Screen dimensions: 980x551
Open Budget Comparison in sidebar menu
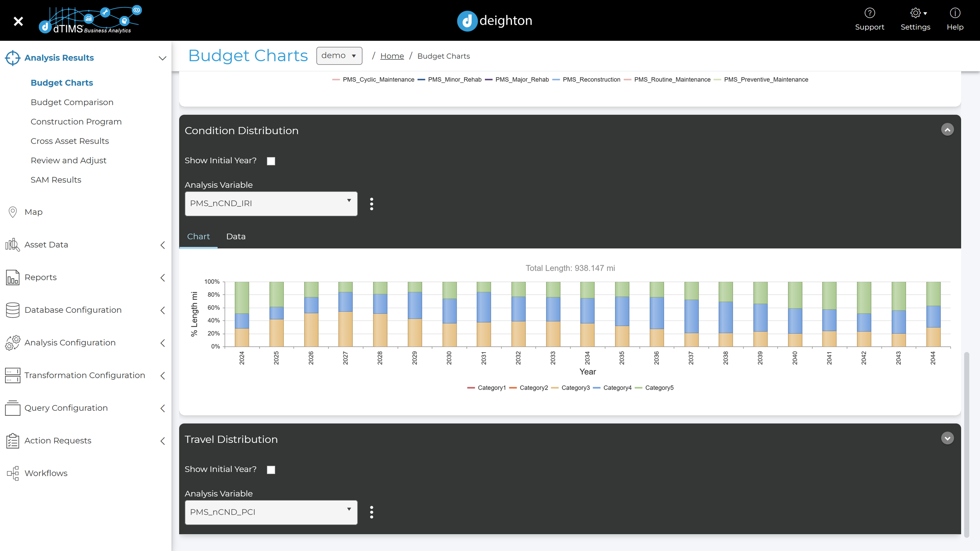pos(72,102)
